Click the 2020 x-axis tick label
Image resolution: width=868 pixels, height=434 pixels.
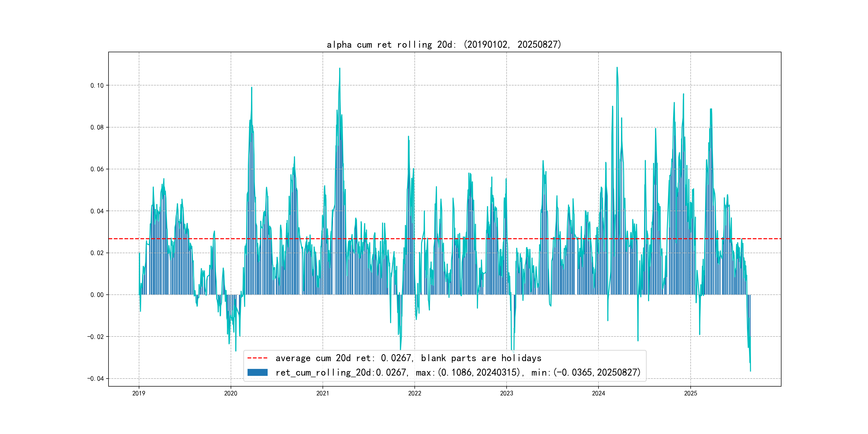[x=231, y=393]
